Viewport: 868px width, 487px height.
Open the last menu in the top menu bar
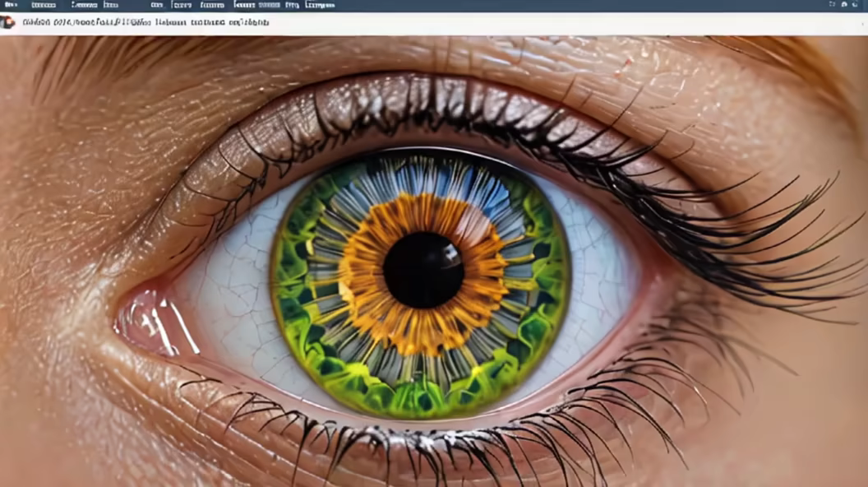(319, 5)
